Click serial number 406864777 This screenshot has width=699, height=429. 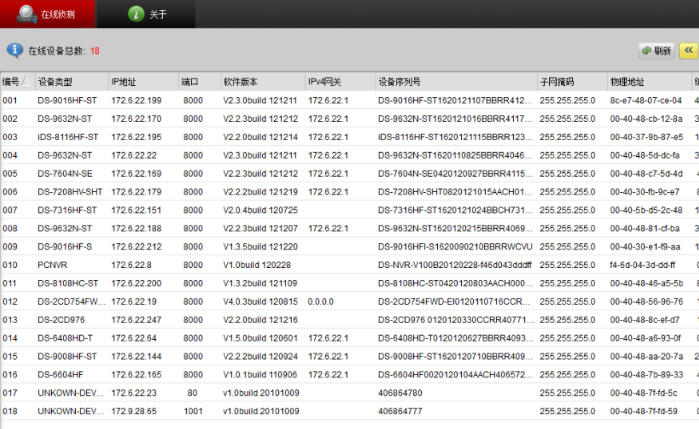point(400,411)
